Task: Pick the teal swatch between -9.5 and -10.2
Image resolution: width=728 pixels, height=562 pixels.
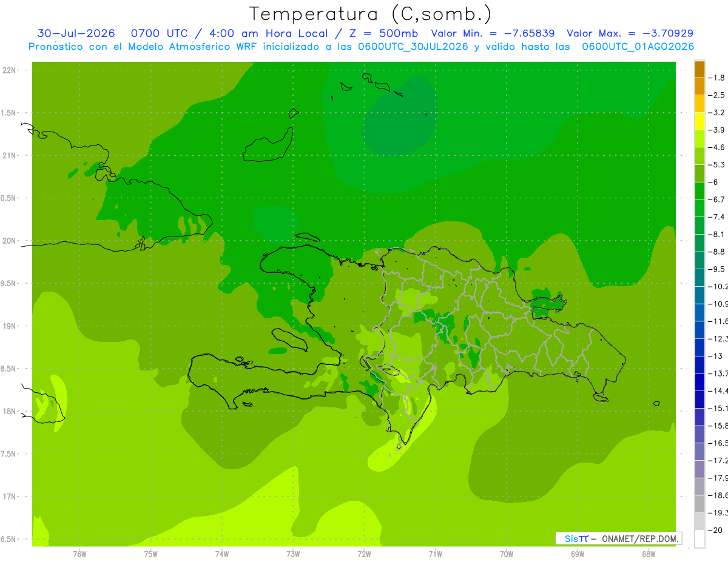Action: 699,278
